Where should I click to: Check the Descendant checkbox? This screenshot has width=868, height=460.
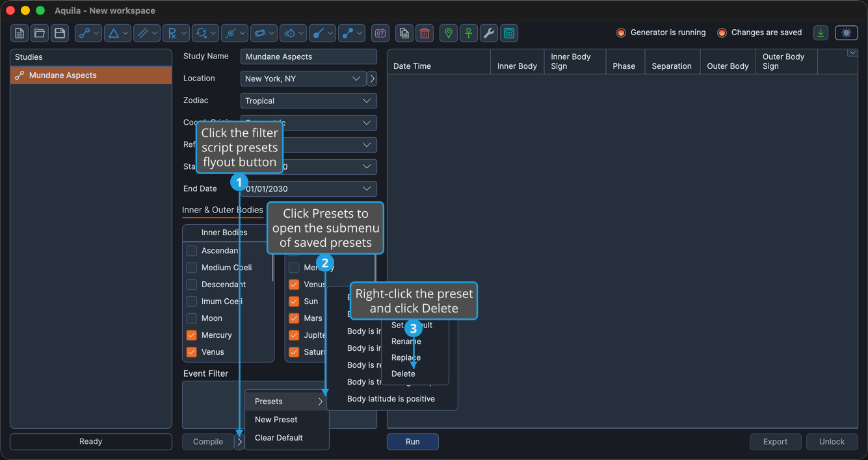[x=191, y=285]
